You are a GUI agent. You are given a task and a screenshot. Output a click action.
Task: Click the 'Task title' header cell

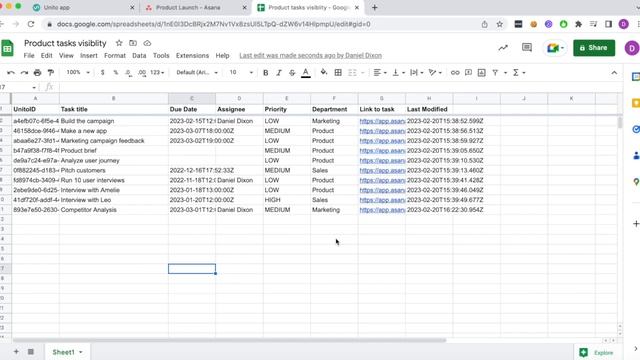point(113,109)
